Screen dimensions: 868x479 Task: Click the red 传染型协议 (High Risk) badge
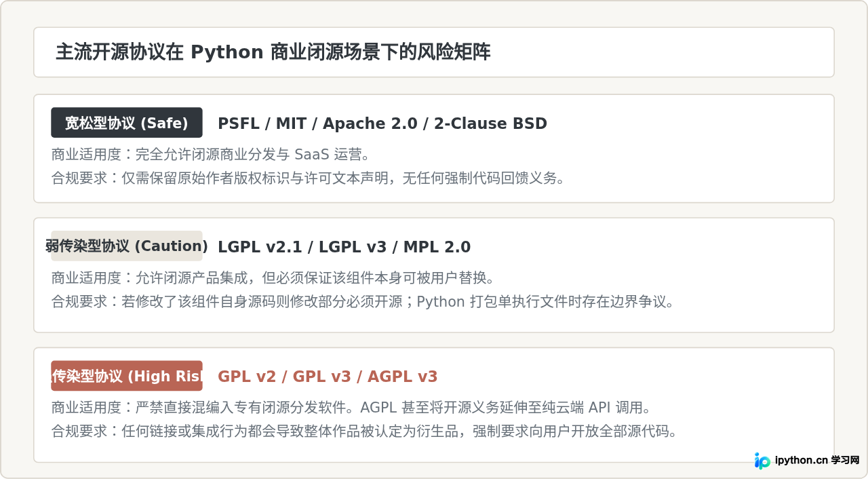(x=127, y=376)
